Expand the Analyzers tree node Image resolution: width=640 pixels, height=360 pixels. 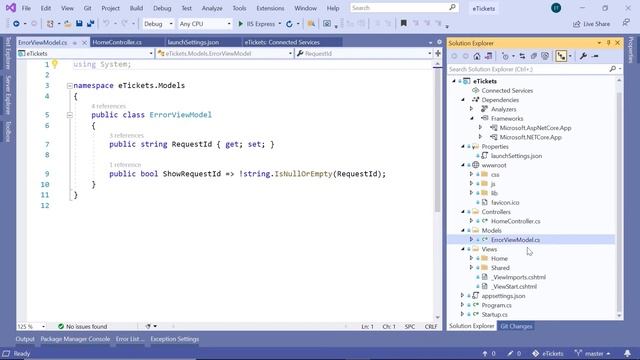(472, 109)
